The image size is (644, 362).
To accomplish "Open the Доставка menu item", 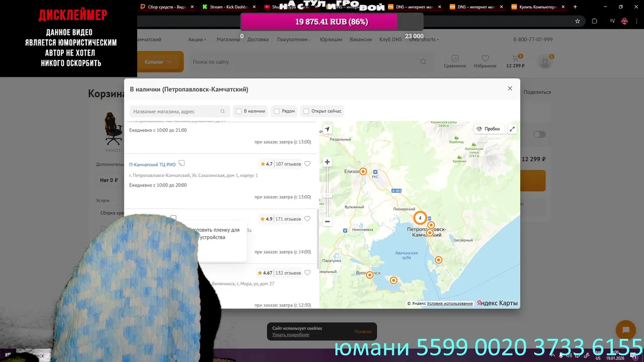I will point(258,40).
